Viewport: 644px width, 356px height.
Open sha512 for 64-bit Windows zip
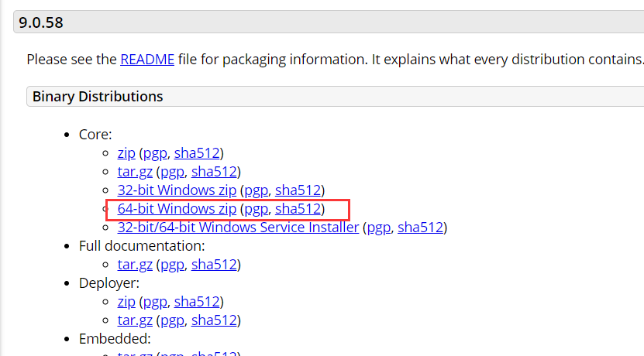(298, 209)
